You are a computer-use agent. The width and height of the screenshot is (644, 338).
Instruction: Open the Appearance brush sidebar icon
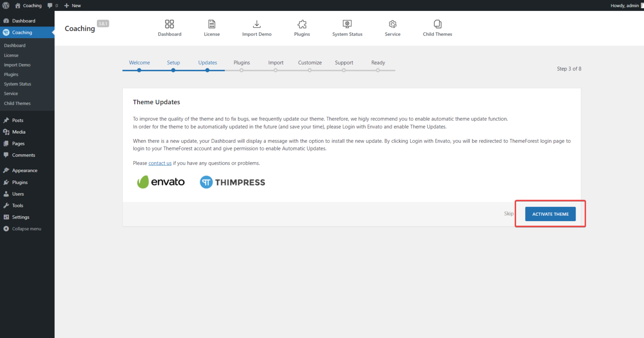click(x=6, y=170)
